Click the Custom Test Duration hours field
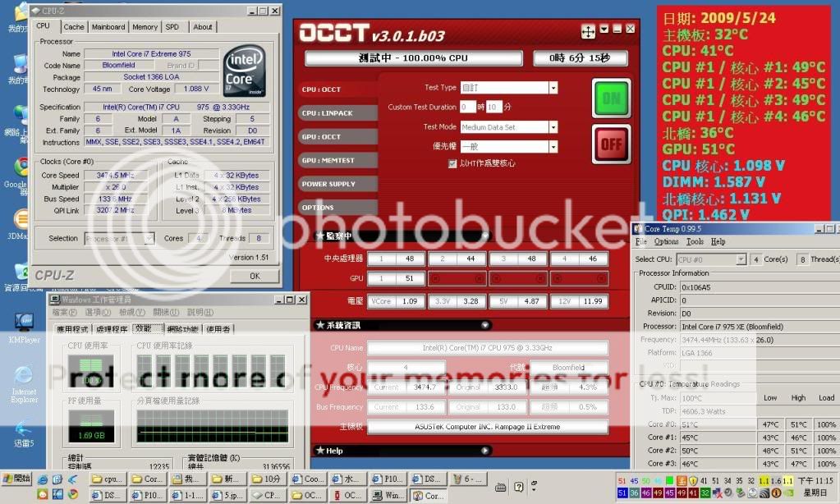This screenshot has height=504, width=840. 468,107
